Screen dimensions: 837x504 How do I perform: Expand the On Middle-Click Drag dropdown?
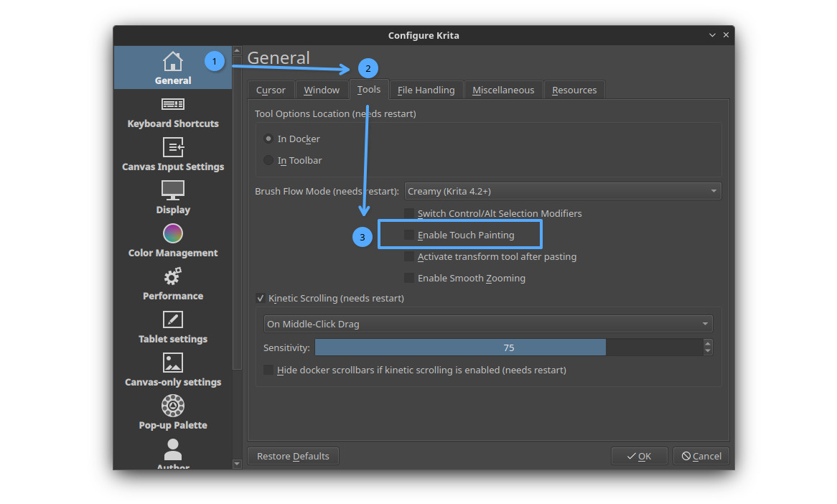point(487,324)
